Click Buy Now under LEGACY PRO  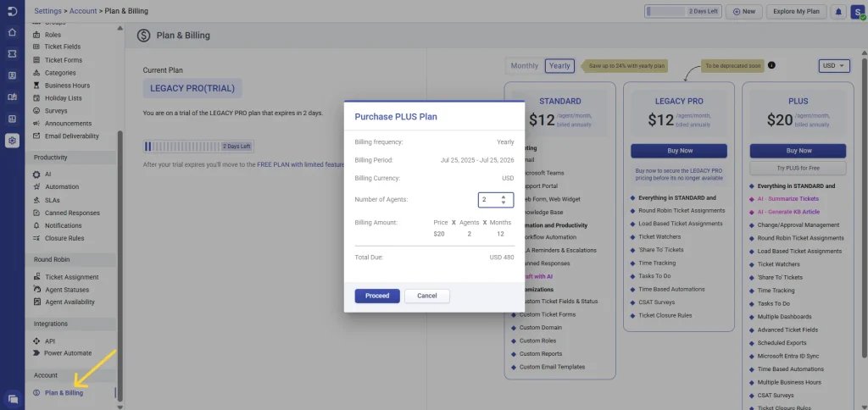679,151
